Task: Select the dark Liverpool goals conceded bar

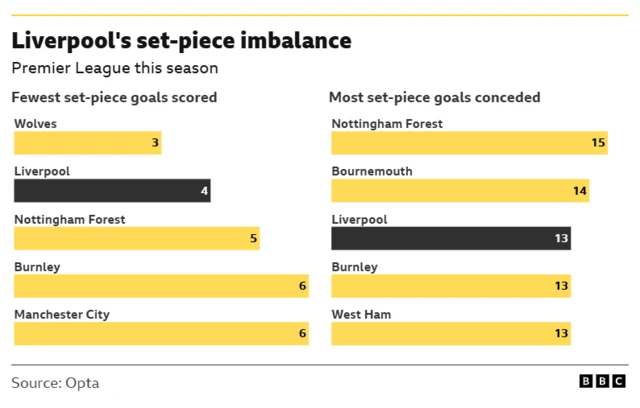Action: 451,238
